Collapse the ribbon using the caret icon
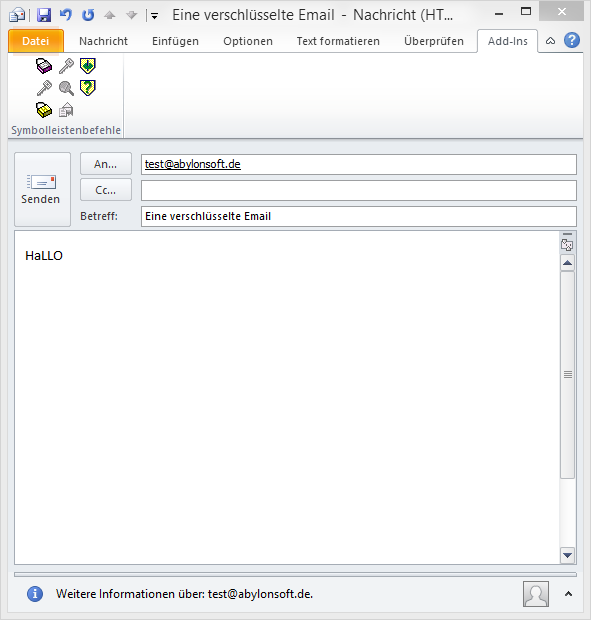591x620 pixels. (550, 41)
